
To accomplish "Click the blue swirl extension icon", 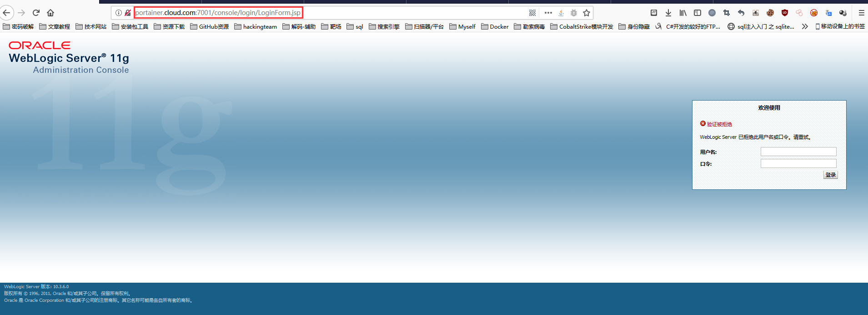I will 712,13.
